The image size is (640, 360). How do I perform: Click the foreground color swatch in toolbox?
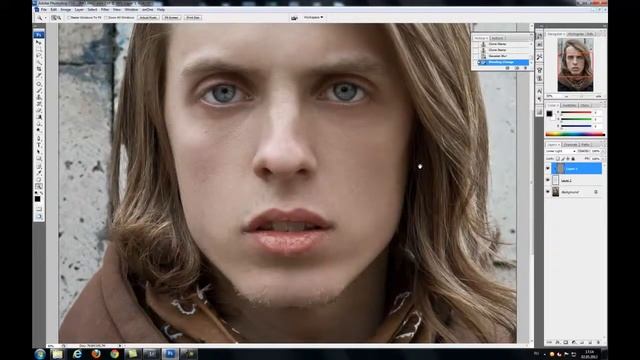click(x=37, y=199)
